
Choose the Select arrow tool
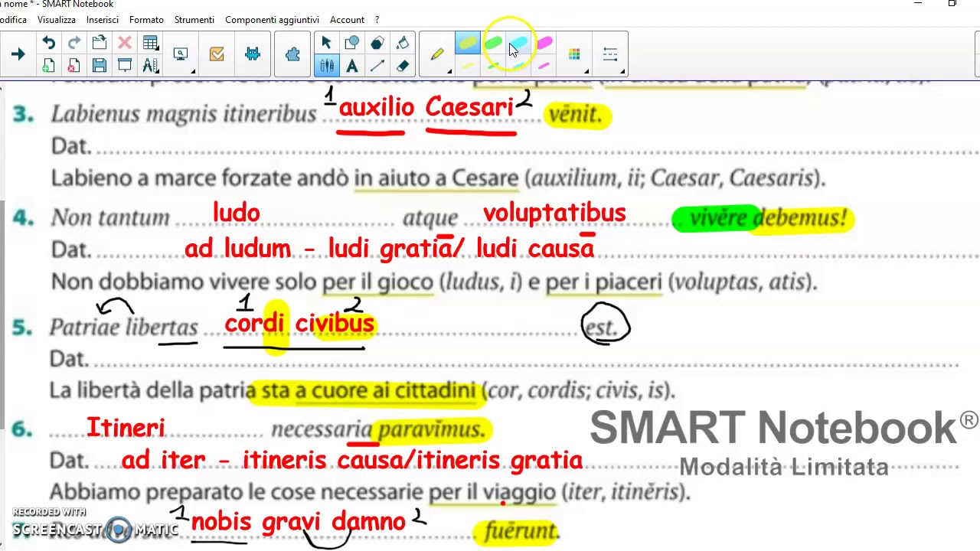tap(327, 43)
